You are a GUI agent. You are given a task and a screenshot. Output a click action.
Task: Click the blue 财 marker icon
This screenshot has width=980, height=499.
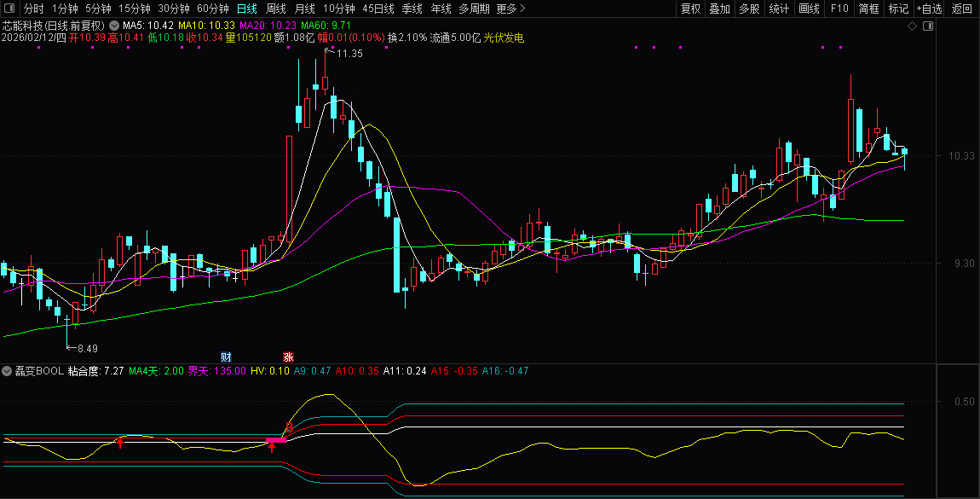tap(226, 357)
